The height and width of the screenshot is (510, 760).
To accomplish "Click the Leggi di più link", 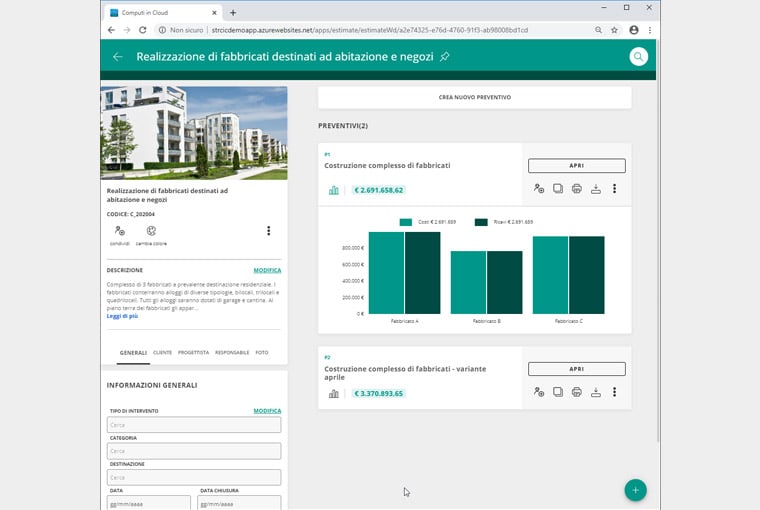I will click(122, 316).
